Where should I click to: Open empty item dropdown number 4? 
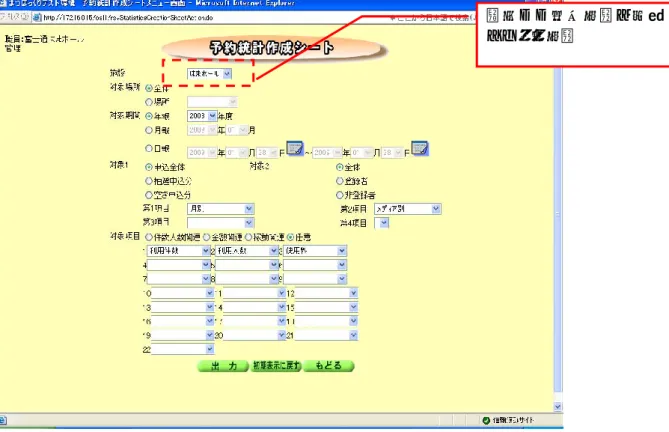(178, 265)
